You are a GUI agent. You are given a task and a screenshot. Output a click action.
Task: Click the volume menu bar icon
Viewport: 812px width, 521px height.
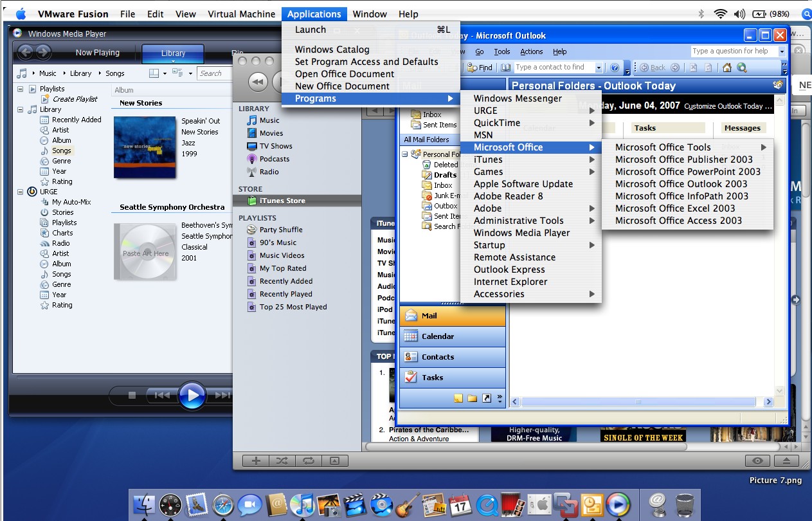[x=739, y=14]
